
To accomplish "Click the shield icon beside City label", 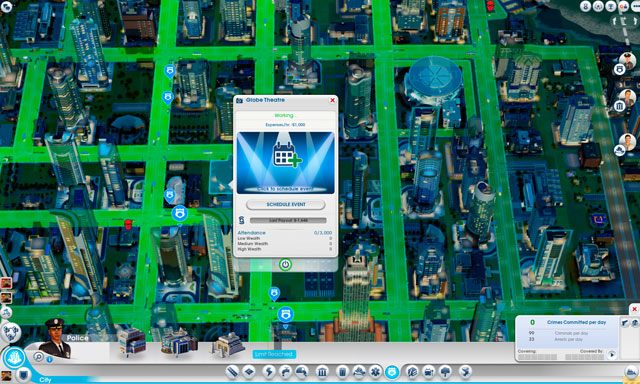I will click(24, 374).
